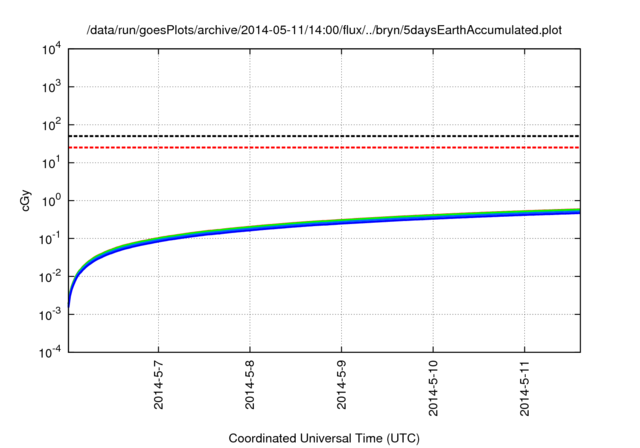
Task: Click the Coordinated Universal Time (UTC) label
Action: tap(324, 439)
